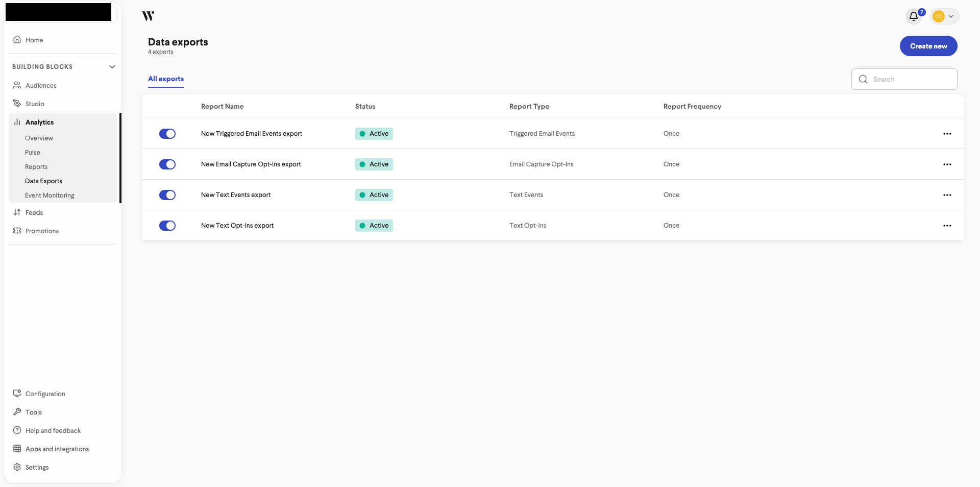Collapse the Building Blocks section chevron
This screenshot has height=487, width=980.
coord(112,67)
